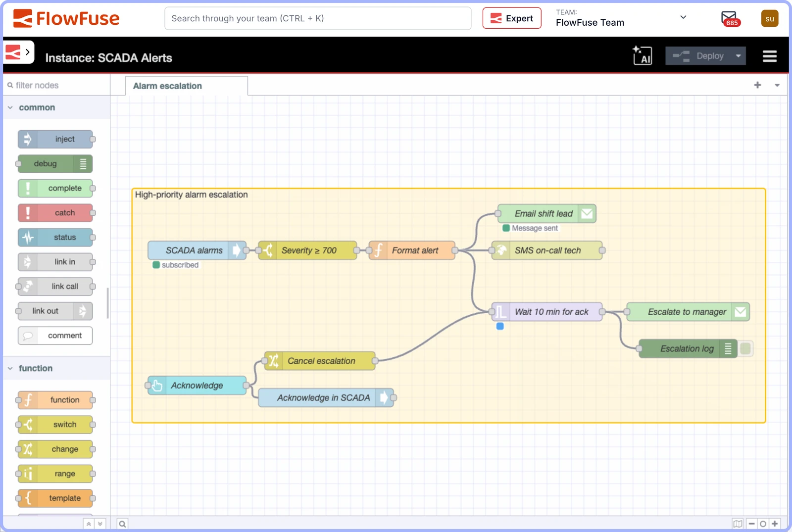Click the Expert button
Viewport: 792px width, 532px height.
tap(512, 18)
